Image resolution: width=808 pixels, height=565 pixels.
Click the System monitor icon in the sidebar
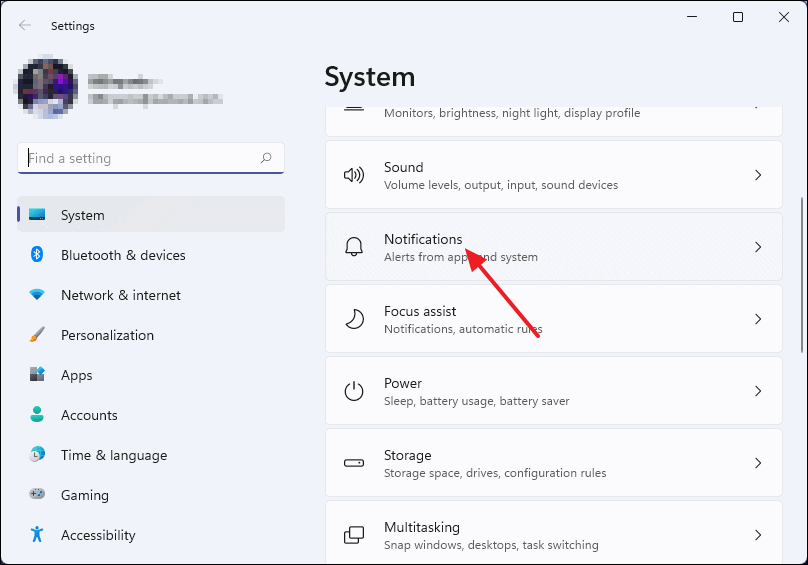coord(37,214)
